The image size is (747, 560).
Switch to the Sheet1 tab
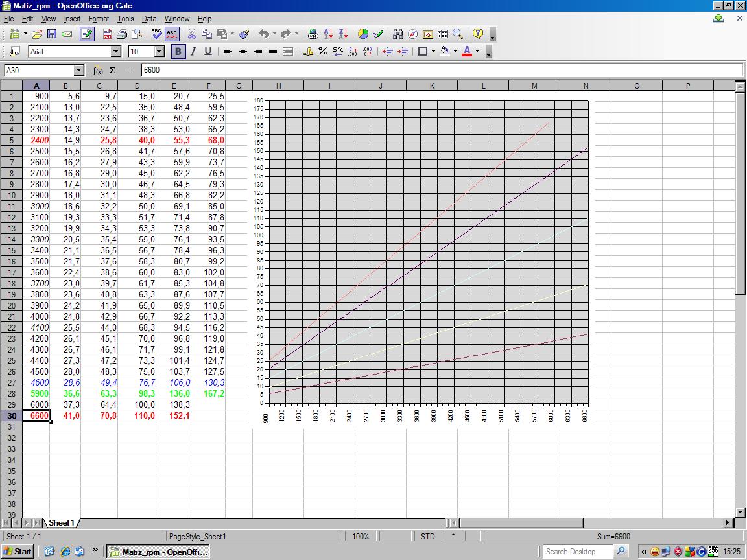pos(61,522)
